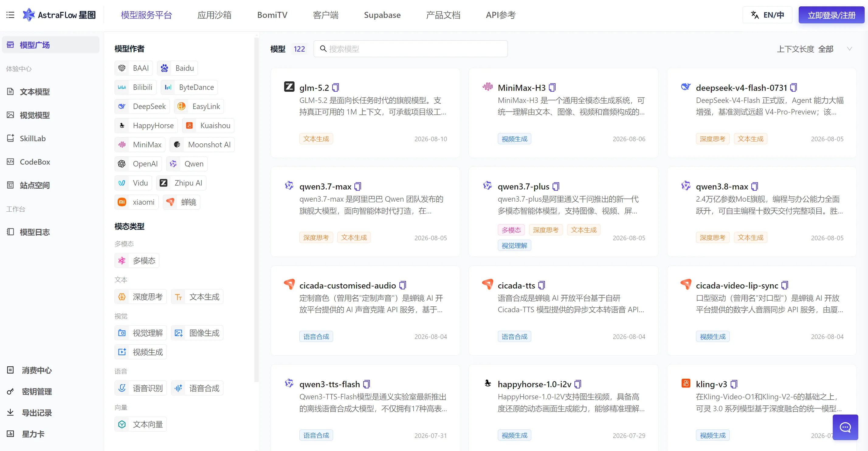Toggle the 多模态 modality filter
The height and width of the screenshot is (451, 868).
[137, 260]
